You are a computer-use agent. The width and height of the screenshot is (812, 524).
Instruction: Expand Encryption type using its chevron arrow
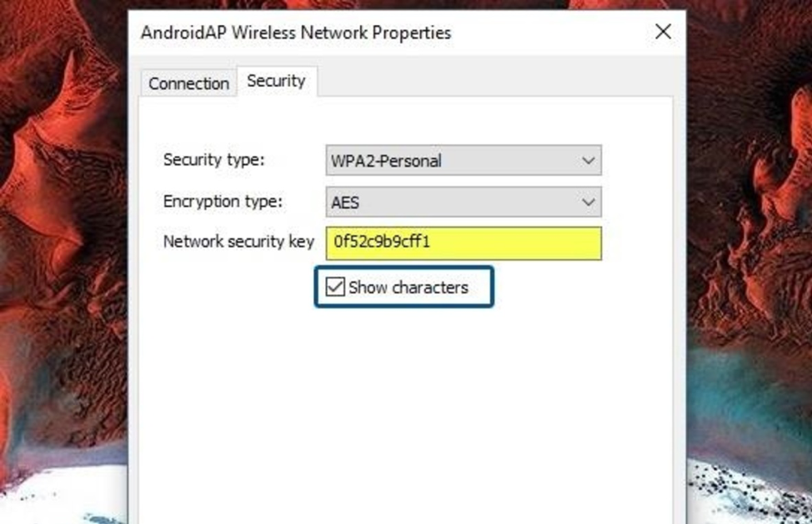tap(589, 202)
